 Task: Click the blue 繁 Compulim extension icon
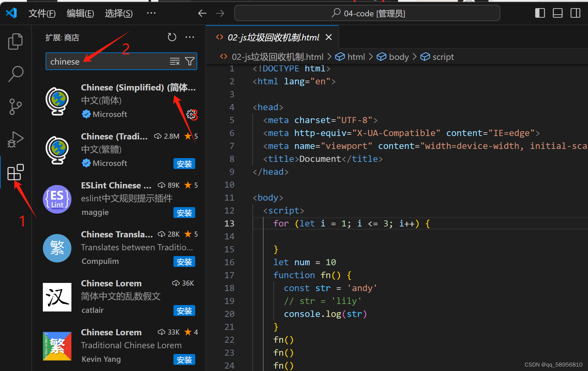[57, 248]
